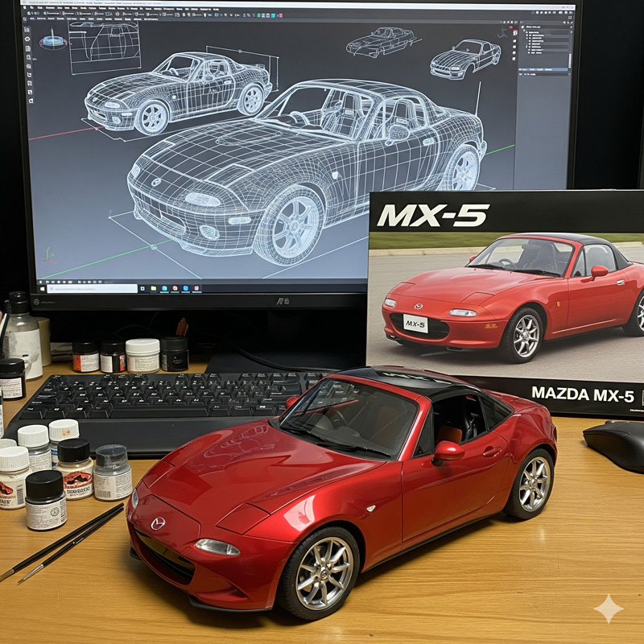The width and height of the screenshot is (644, 644).
Task: Expand the second item in the outliner tree
Action: [527, 35]
